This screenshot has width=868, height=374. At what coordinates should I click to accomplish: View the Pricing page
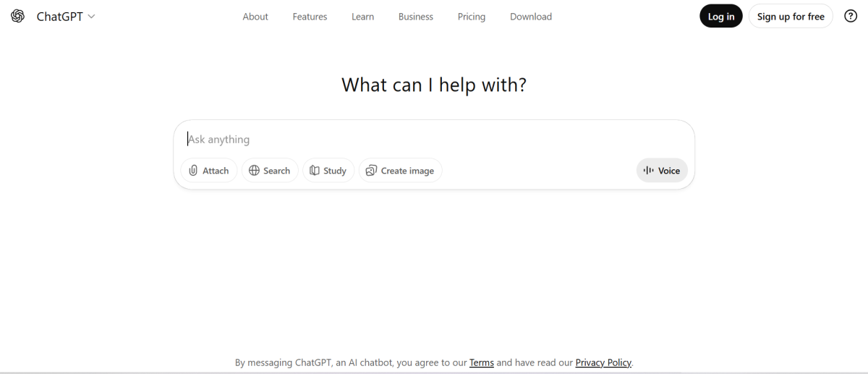point(472,17)
